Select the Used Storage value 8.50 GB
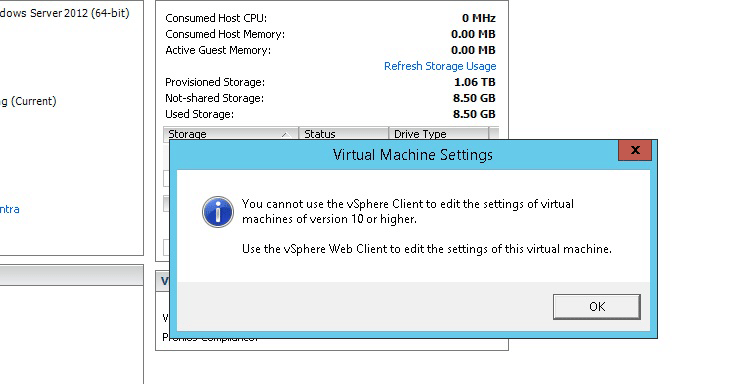The height and width of the screenshot is (384, 754). point(474,114)
